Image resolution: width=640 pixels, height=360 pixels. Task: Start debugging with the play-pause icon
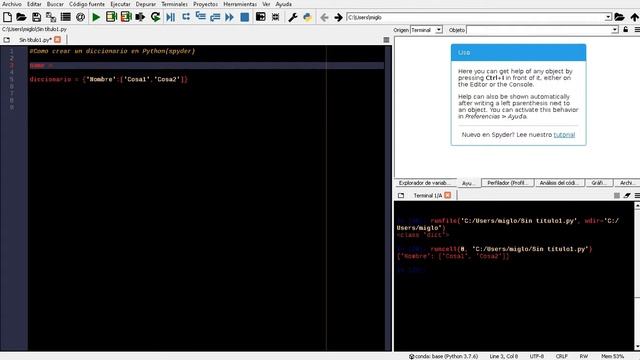[171, 17]
